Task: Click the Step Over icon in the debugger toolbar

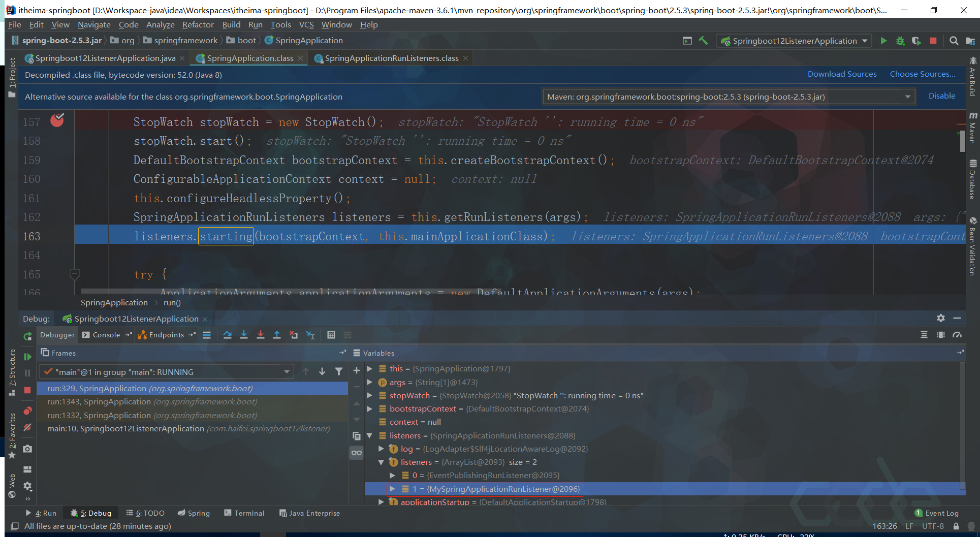Action: click(x=228, y=335)
